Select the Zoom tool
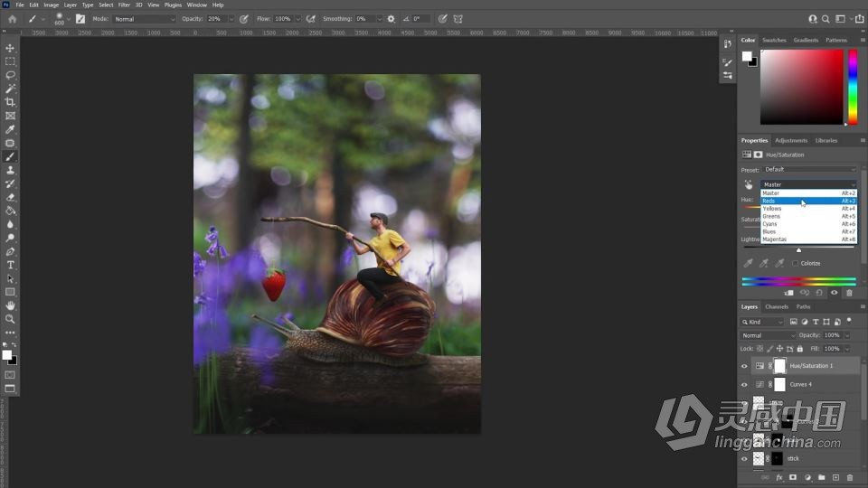868x488 pixels. pyautogui.click(x=10, y=319)
